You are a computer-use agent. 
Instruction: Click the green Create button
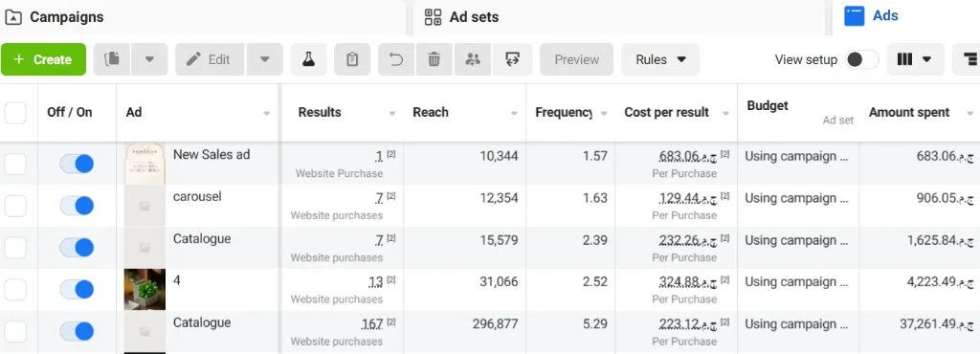[43, 59]
